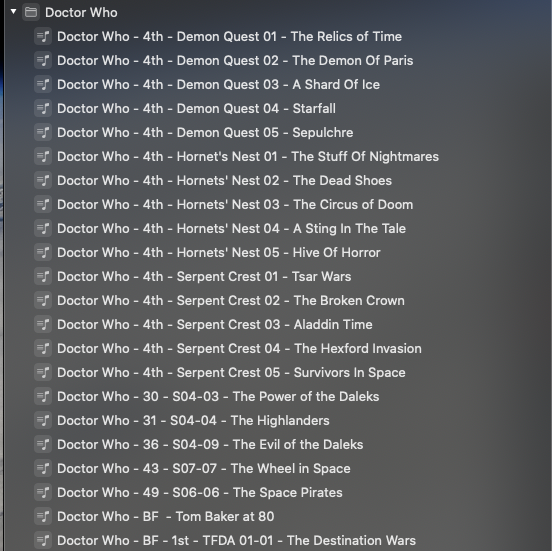Image resolution: width=552 pixels, height=551 pixels.
Task: Select Hornets' Nest 05 - Hive Of Horror
Action: (x=219, y=252)
